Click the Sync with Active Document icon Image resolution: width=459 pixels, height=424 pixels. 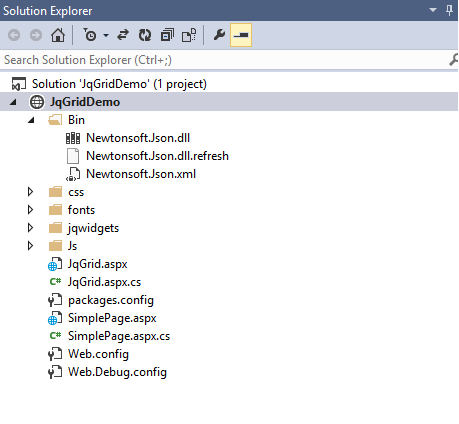click(x=123, y=35)
